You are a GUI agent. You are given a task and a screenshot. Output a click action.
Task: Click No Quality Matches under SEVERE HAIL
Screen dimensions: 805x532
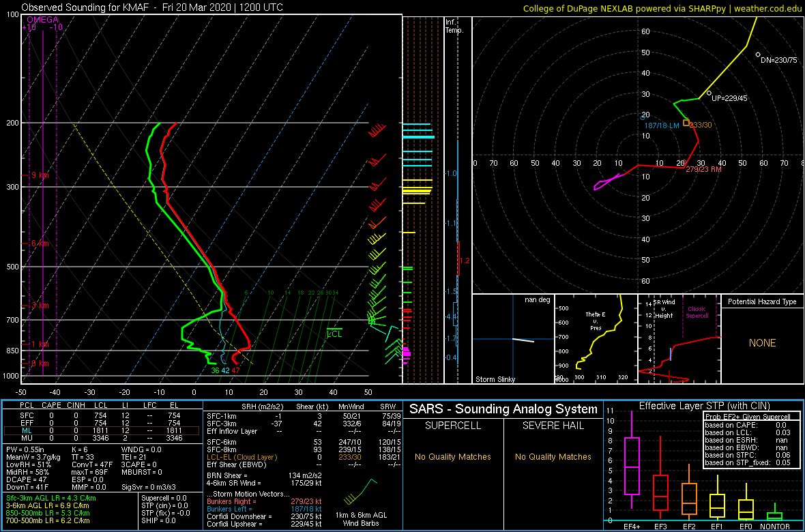click(553, 456)
